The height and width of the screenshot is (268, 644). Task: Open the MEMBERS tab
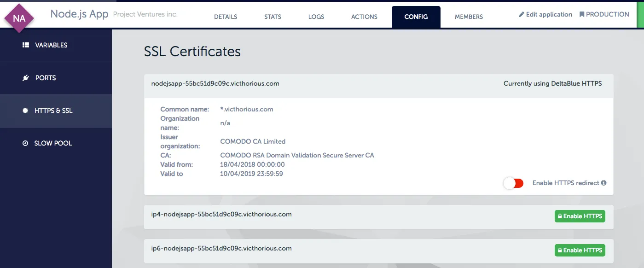(469, 17)
